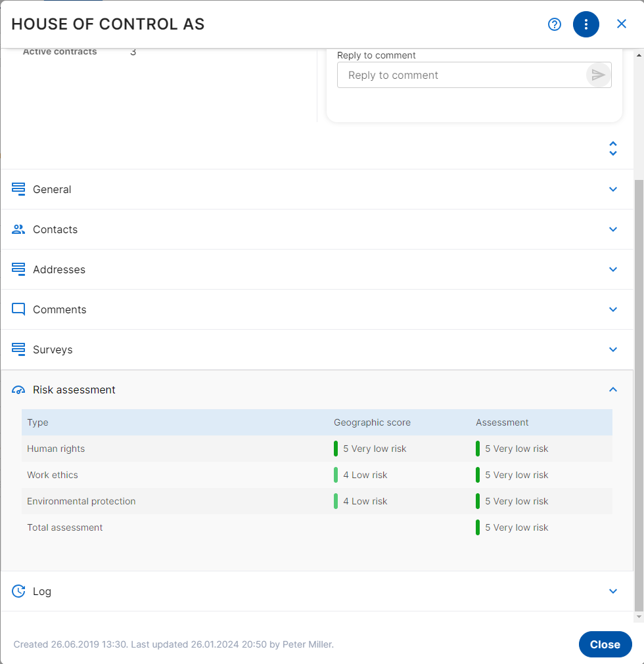Click the Type column header
Image resolution: width=644 pixels, height=664 pixels.
point(37,422)
